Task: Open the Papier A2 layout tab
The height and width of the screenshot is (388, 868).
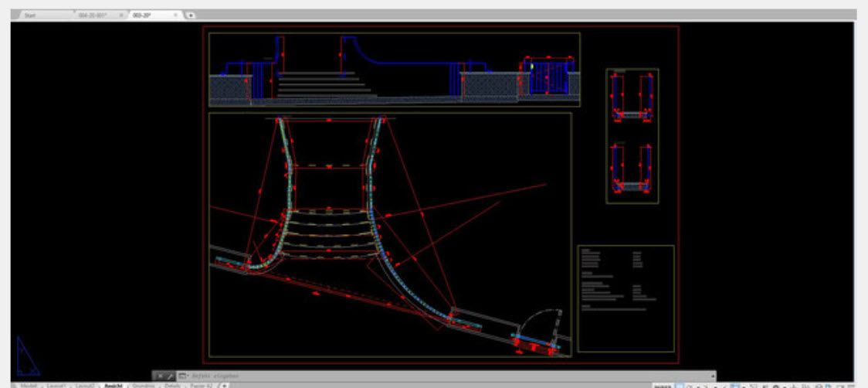Action: (x=202, y=385)
